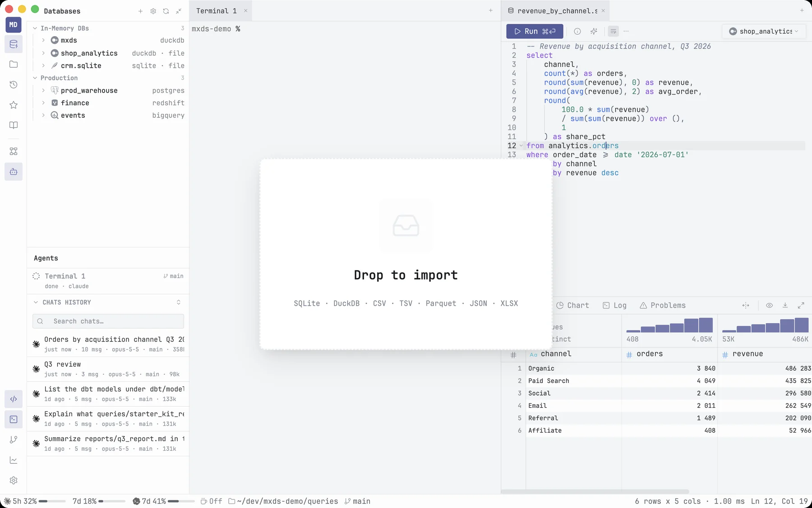Expand the shop_analytics database

43,53
